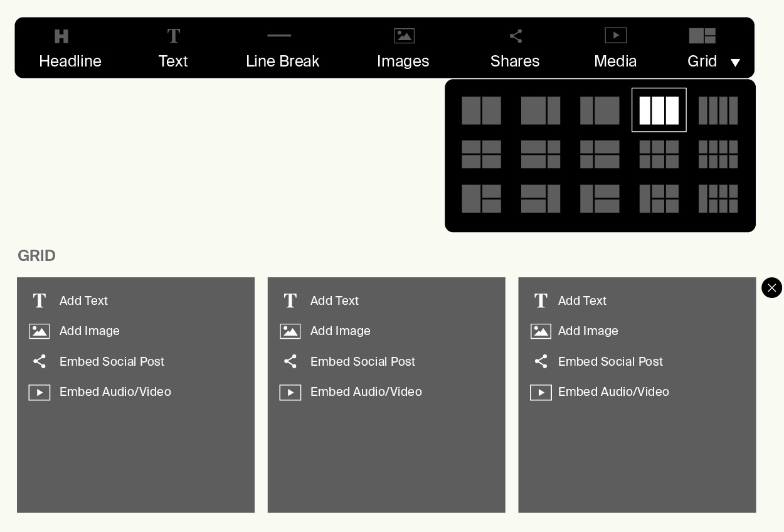Select the Headline tool in the toolbar

click(x=61, y=36)
